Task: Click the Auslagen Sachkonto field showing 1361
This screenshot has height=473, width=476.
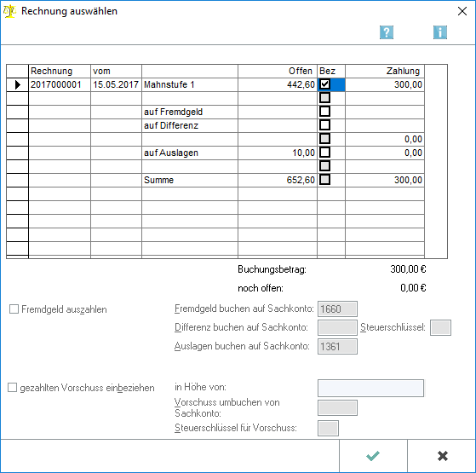Action: pyautogui.click(x=337, y=347)
